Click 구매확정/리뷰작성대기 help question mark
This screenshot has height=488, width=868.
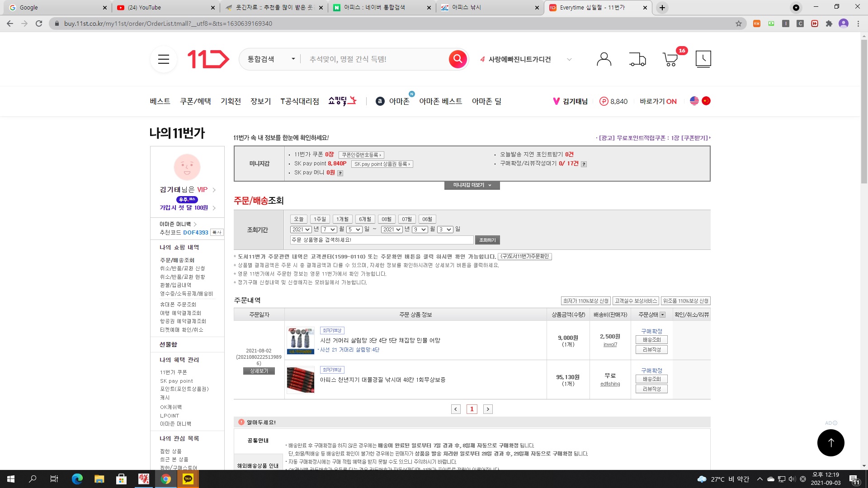pos(584,164)
